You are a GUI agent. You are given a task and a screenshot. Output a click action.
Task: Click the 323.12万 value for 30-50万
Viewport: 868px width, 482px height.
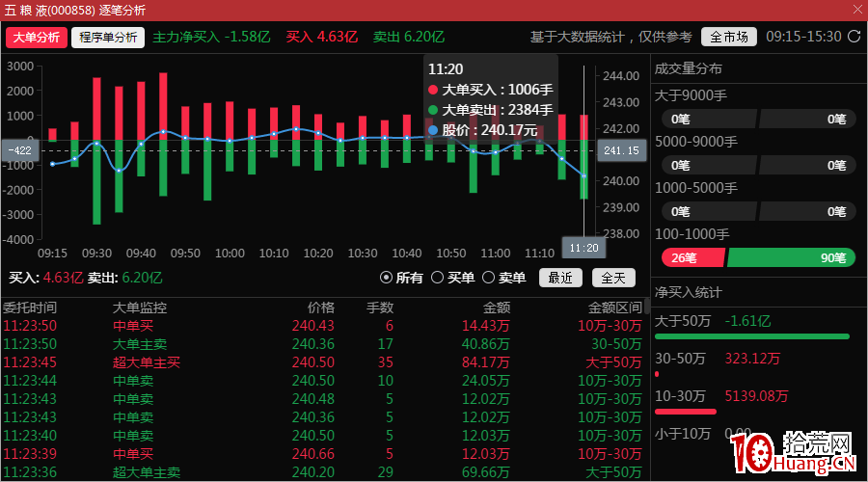click(752, 359)
